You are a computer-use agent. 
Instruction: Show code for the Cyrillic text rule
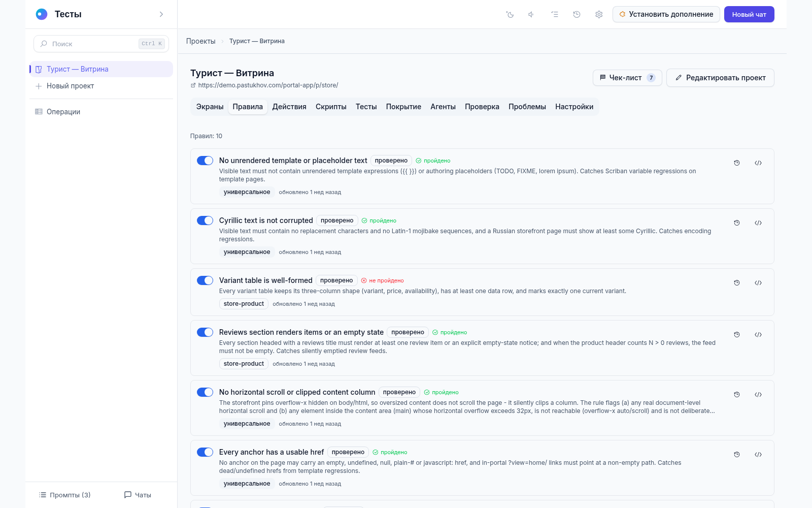pyautogui.click(x=758, y=223)
